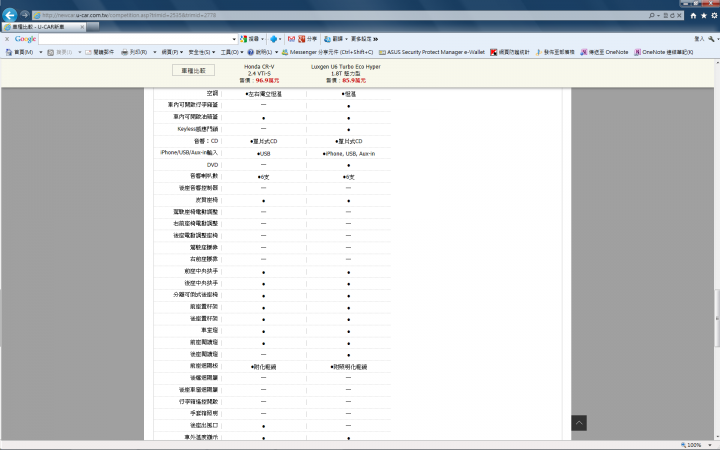Click 傳送至 OneNote toolbar item
This screenshot has width=720, height=450.
click(x=604, y=52)
